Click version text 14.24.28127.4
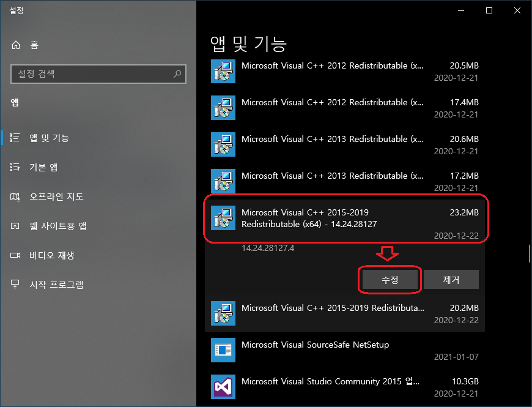 click(x=268, y=248)
